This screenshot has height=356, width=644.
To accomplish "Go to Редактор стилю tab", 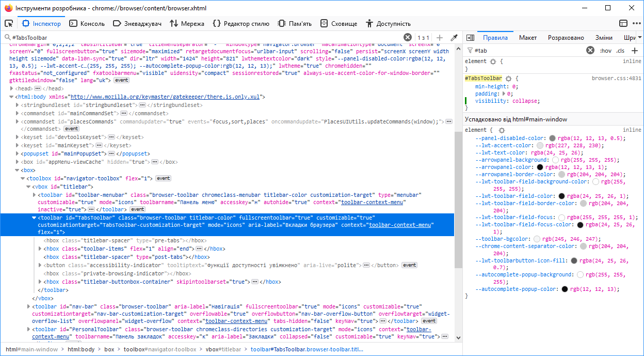I will 241,23.
